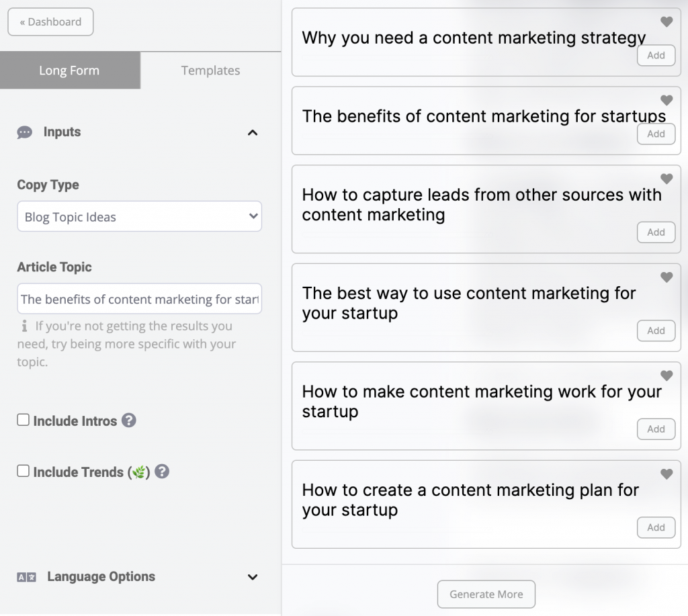The image size is (688, 616).
Task: Click heart on 'How to capture leads' card
Action: (x=666, y=179)
